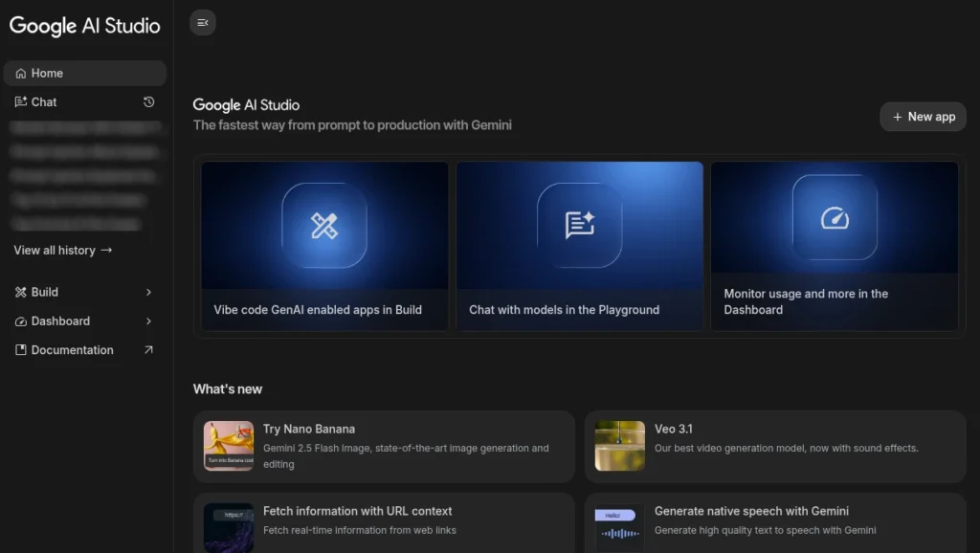
Task: Select Chat in the sidebar menu
Action: pos(45,101)
